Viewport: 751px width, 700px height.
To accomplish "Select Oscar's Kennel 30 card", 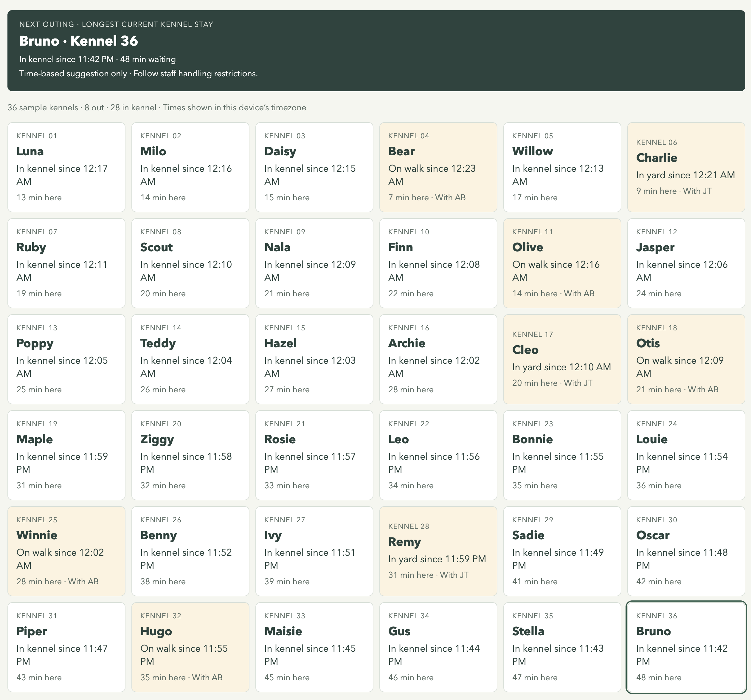I will point(686,551).
